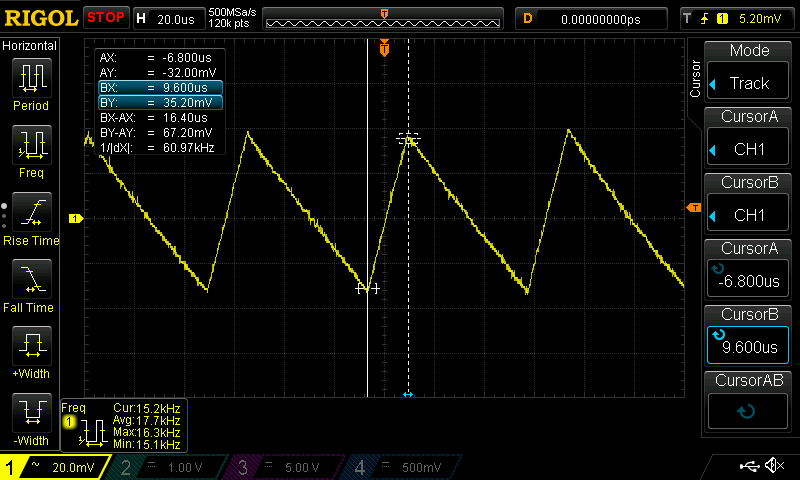Click the Avg:17.7kHz frequency value
Viewport: 800px width, 480px height.
click(x=146, y=420)
